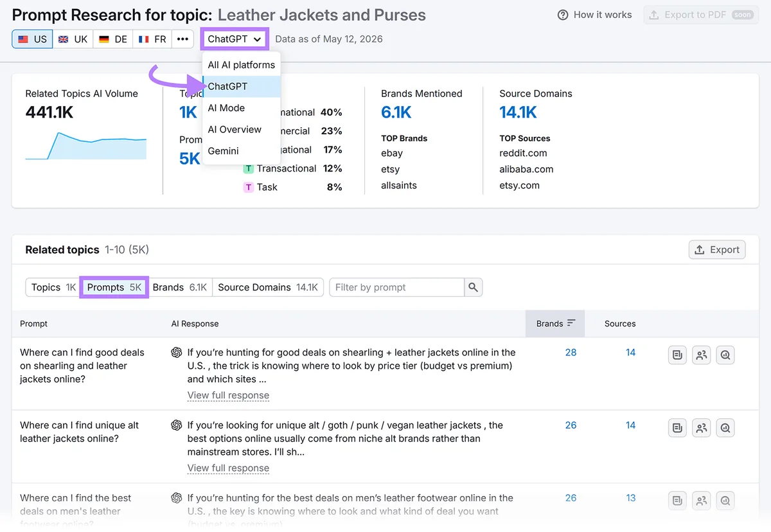Click the How it works question icon
Image resolution: width=771 pixels, height=532 pixels.
pos(563,15)
